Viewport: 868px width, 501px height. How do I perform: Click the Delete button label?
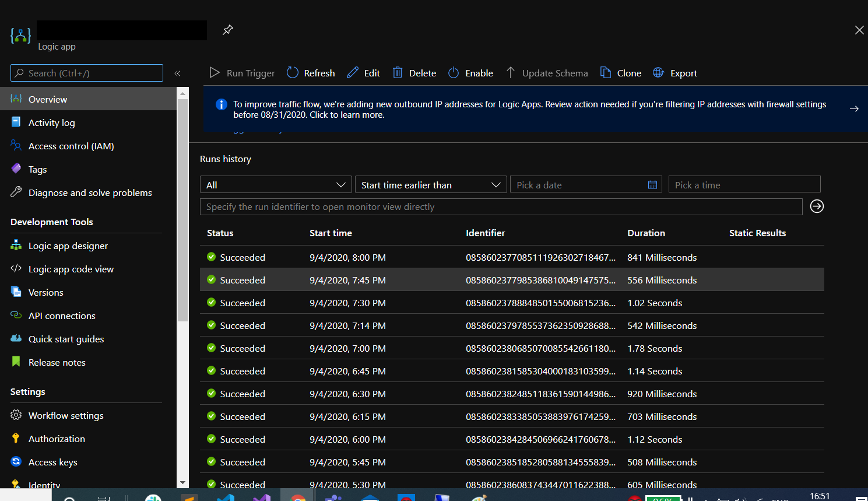coord(423,73)
